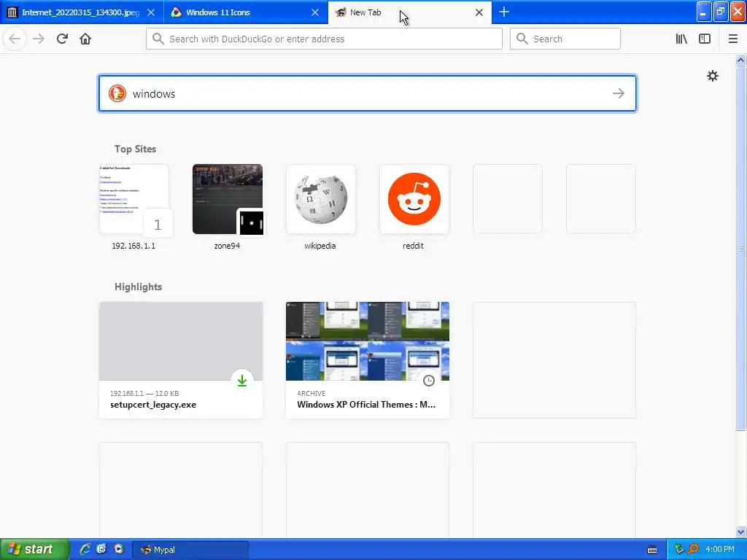747x560 pixels.
Task: Toggle the sidebar view icon
Action: coord(705,39)
